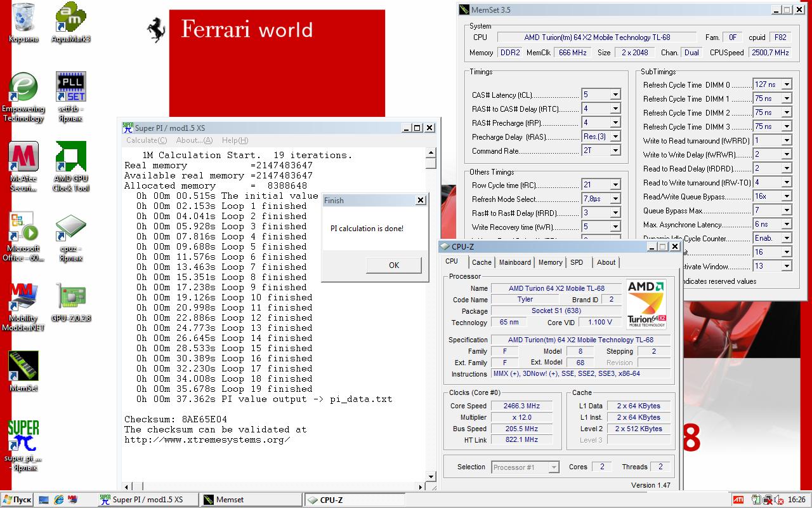Close the Finish PI calculation dialog
This screenshot has width=812, height=508.
coord(420,200)
